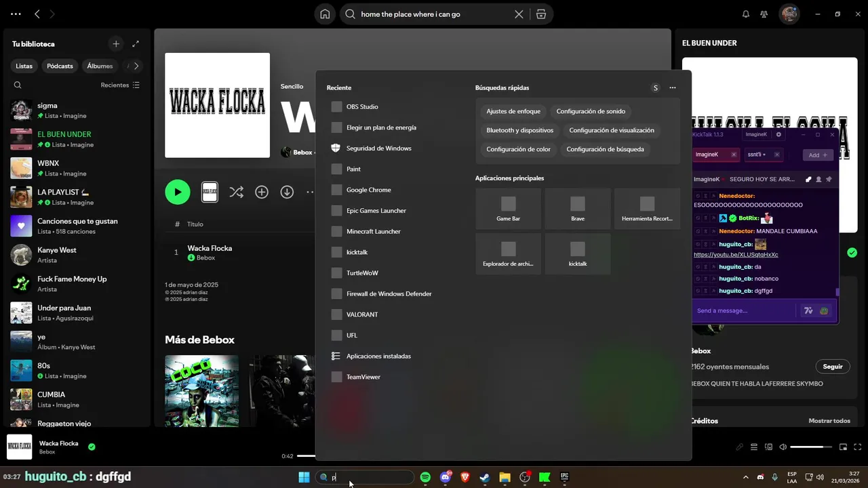
Task: Click Add button in KickTalk
Action: point(818,155)
